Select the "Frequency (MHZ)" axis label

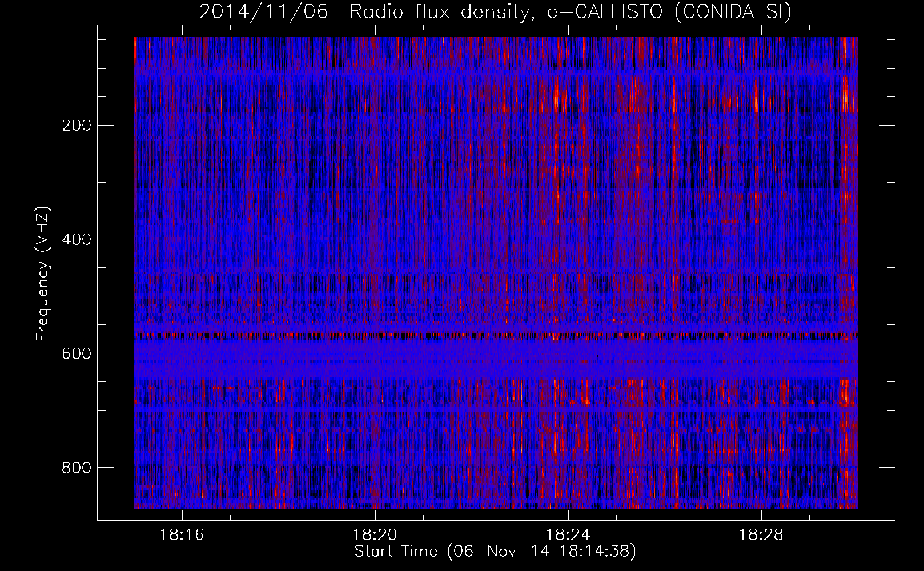pos(43,274)
